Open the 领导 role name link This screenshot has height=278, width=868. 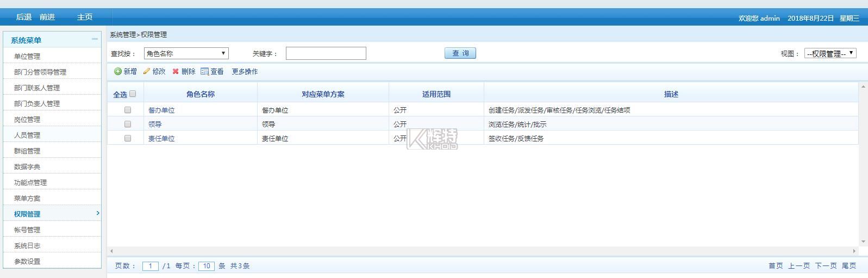coord(155,124)
